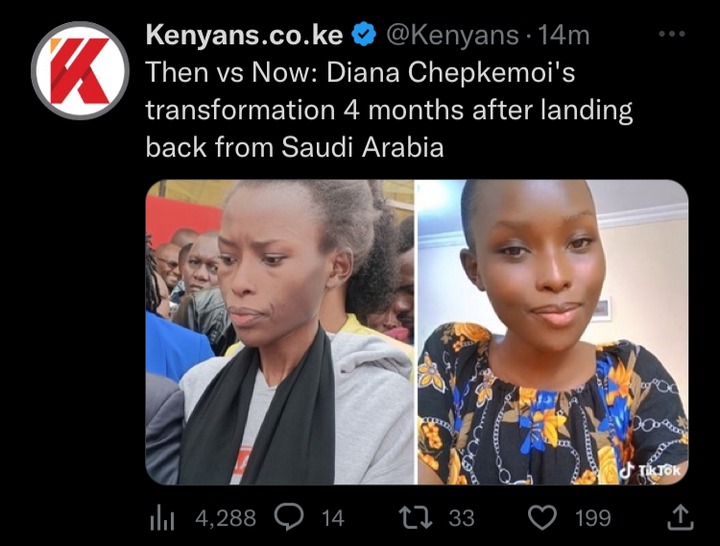Open the right 'now' photo

(x=552, y=332)
